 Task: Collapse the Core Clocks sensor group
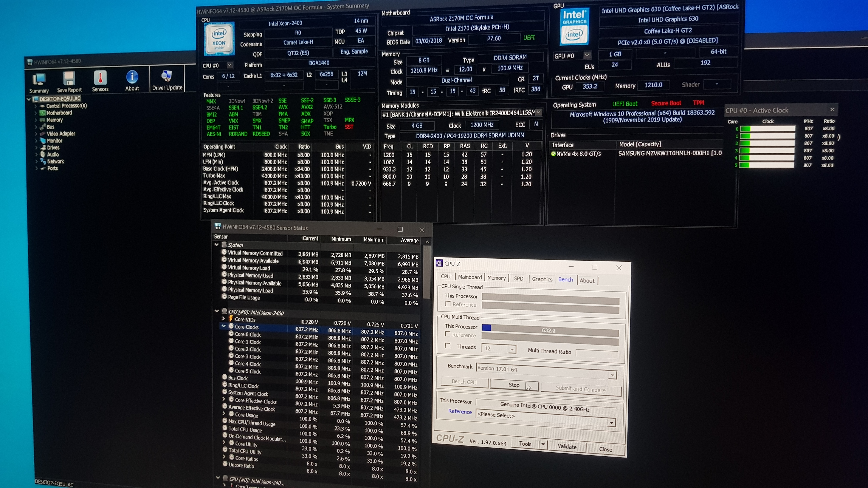tap(223, 326)
